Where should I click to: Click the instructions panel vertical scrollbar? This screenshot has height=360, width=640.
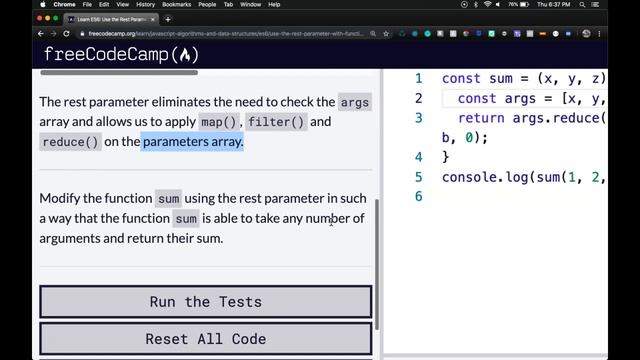coord(377,264)
